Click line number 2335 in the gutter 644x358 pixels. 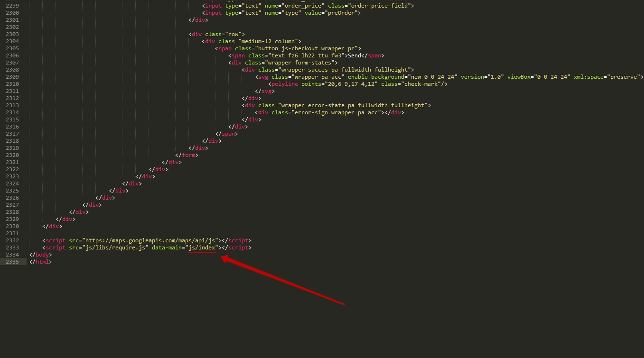(12, 262)
